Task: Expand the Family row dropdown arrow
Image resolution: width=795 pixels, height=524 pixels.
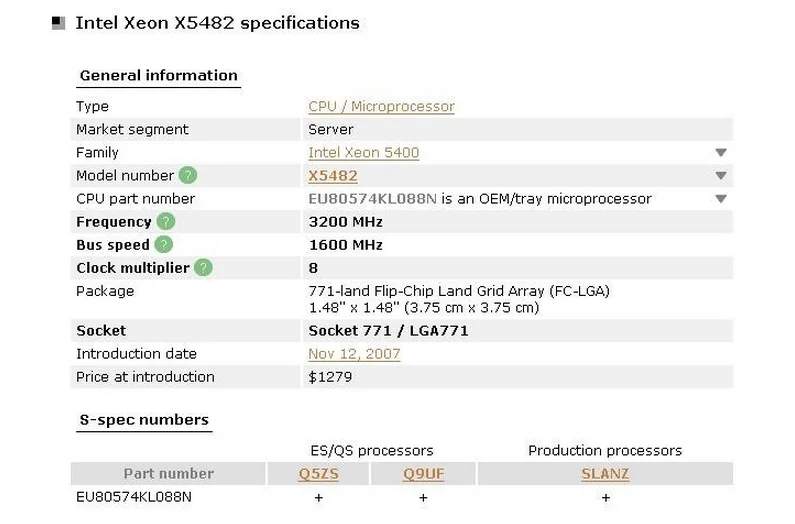Action: (x=721, y=153)
